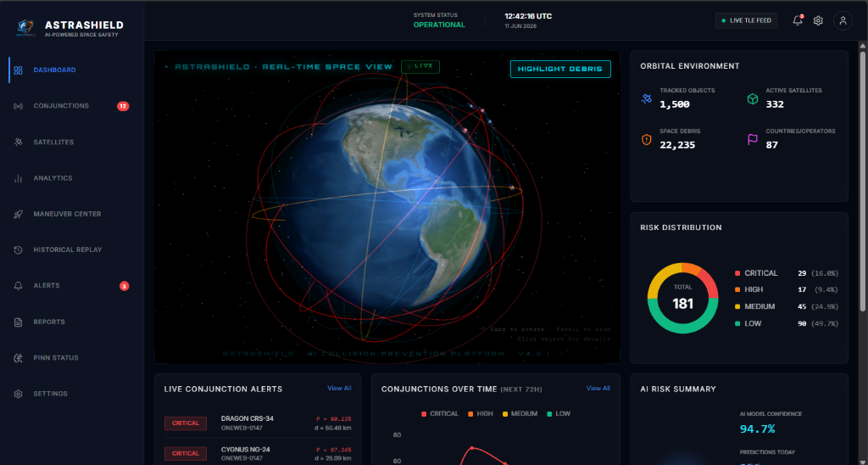The image size is (868, 465).
Task: Click the LIVE badge on space view
Action: click(420, 66)
